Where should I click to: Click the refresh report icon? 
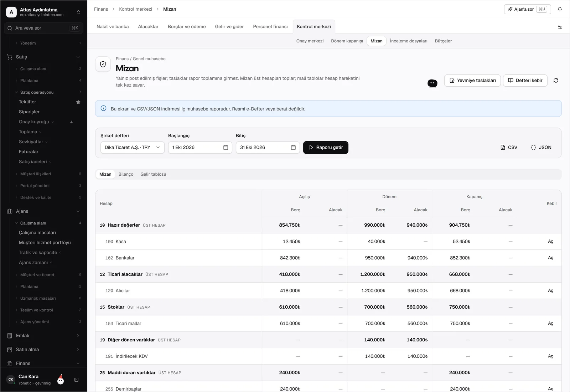tap(556, 81)
